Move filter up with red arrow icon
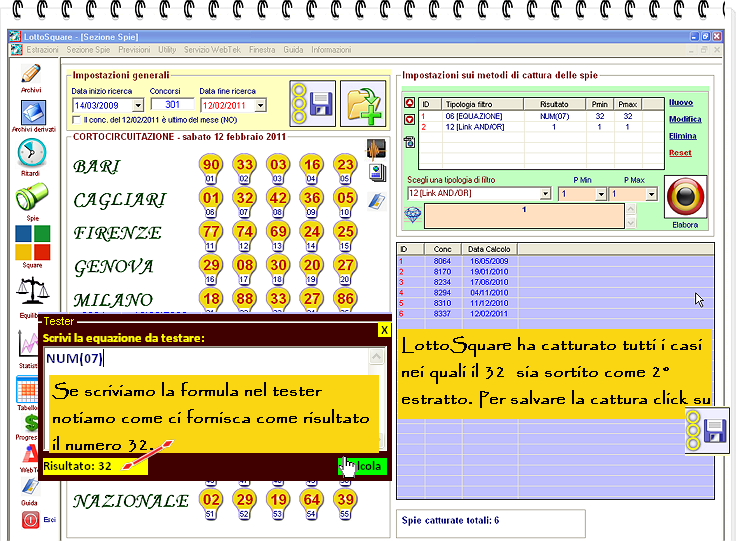 tap(409, 103)
